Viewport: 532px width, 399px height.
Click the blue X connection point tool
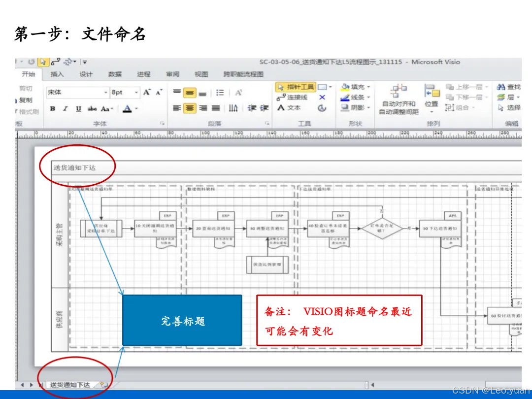(322, 98)
